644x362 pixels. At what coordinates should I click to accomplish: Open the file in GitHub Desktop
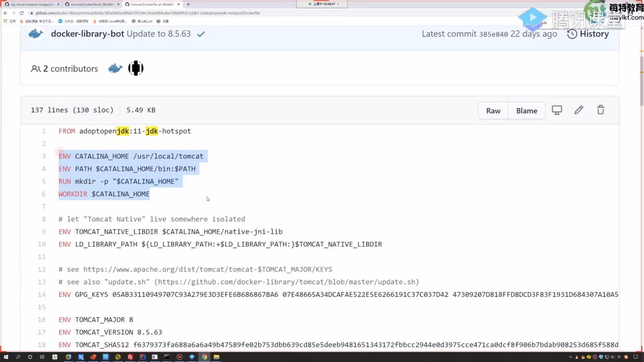click(557, 110)
